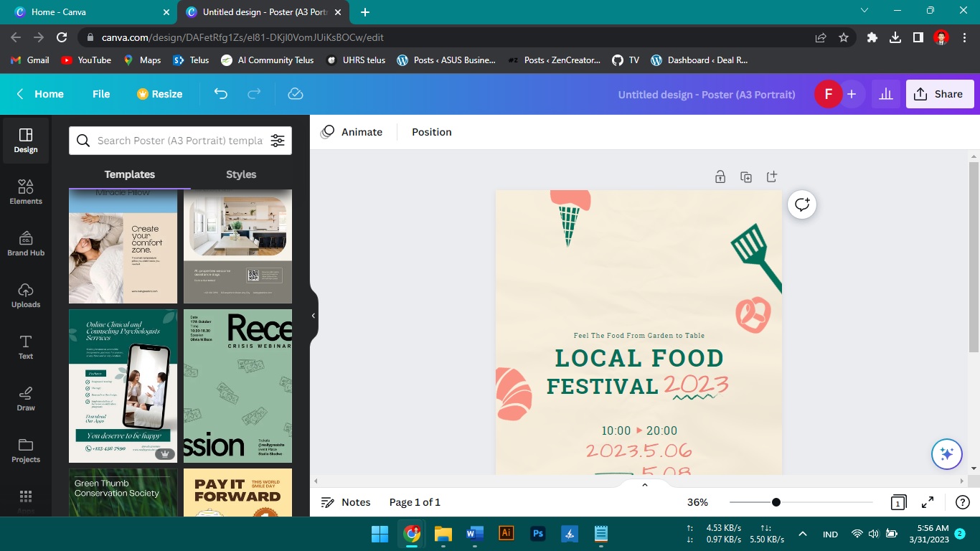The height and width of the screenshot is (551, 980).
Task: Toggle the lock on the page
Action: (720, 176)
